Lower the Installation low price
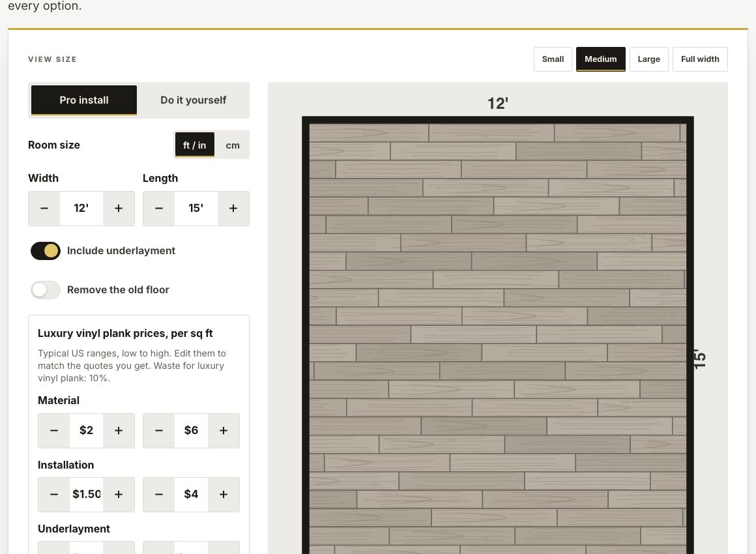 pyautogui.click(x=54, y=494)
